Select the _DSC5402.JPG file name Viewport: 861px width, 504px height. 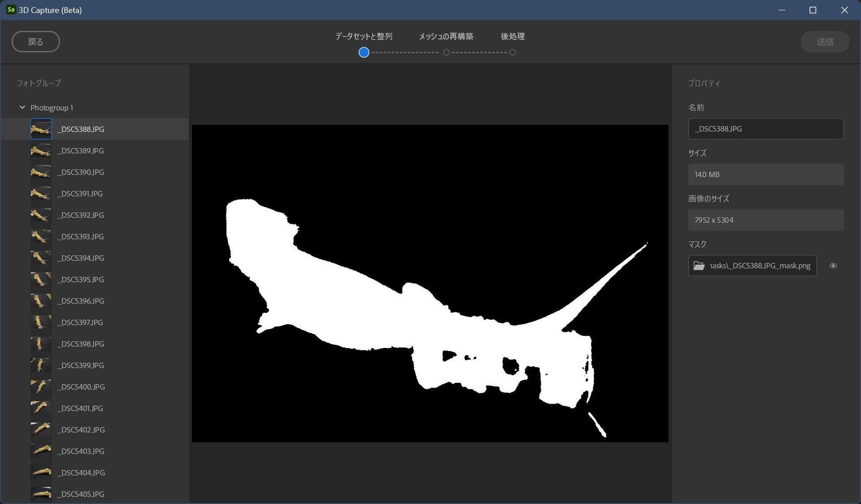[81, 430]
